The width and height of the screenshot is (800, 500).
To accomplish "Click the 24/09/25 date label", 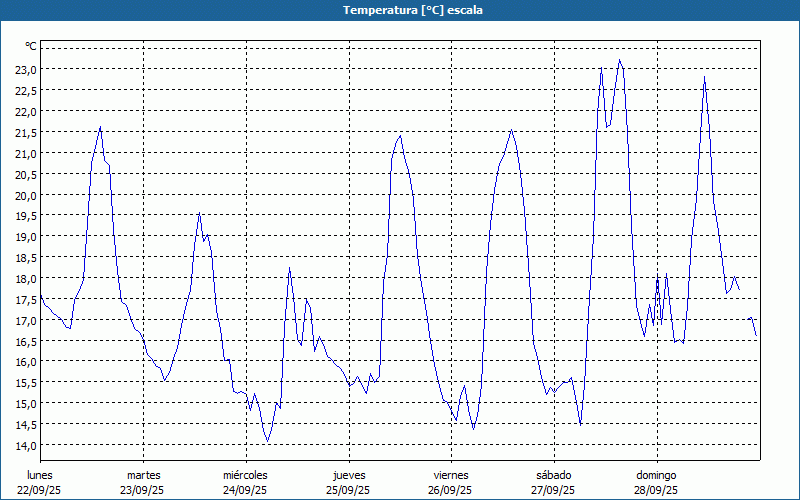I will click(x=245, y=490).
